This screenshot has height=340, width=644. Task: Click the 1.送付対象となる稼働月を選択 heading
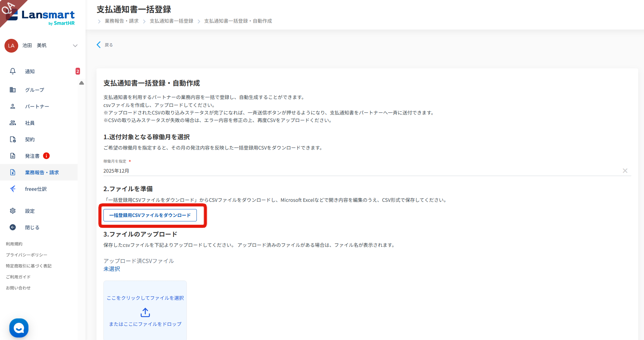(x=147, y=137)
